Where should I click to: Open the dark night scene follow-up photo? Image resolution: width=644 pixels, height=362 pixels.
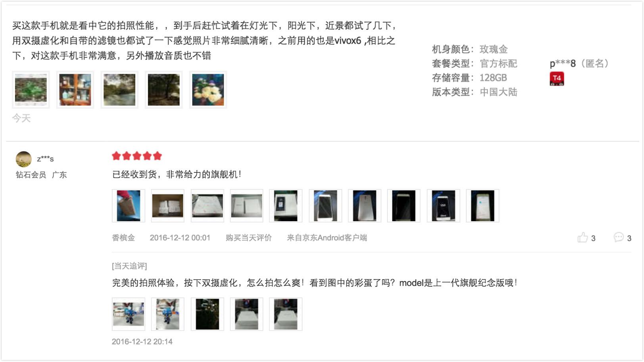tap(207, 314)
